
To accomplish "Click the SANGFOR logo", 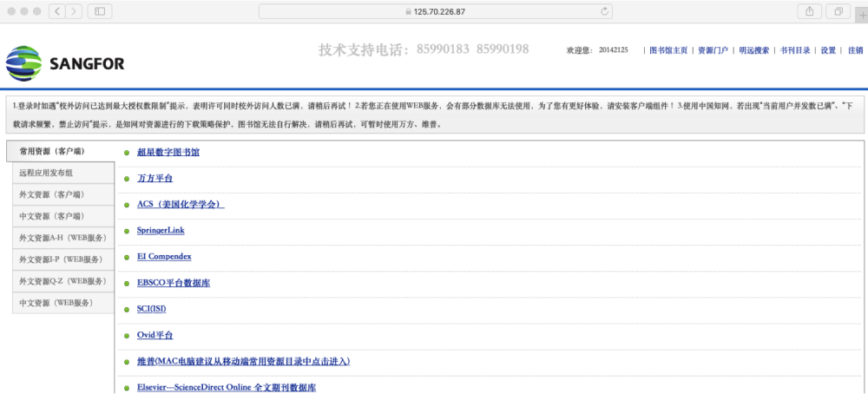I will [65, 63].
